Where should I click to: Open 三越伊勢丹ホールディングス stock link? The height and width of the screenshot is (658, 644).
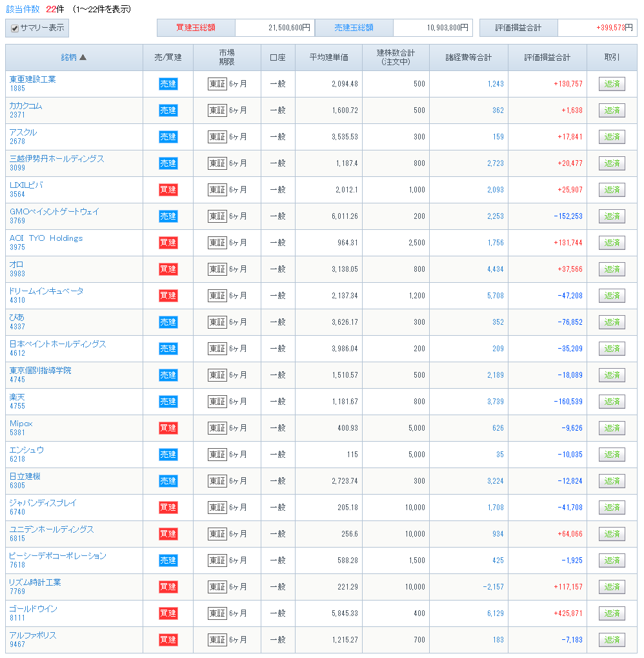pyautogui.click(x=57, y=159)
